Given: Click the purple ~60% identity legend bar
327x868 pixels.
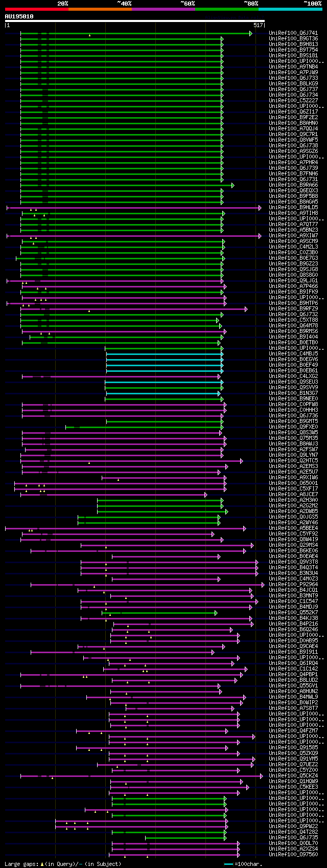Looking at the screenshot, I should tap(163, 9).
